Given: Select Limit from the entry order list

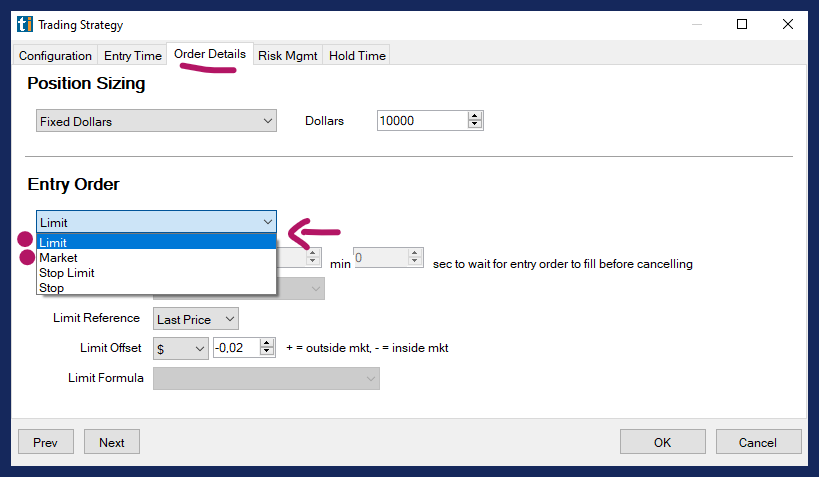Looking at the screenshot, I should pos(155,243).
